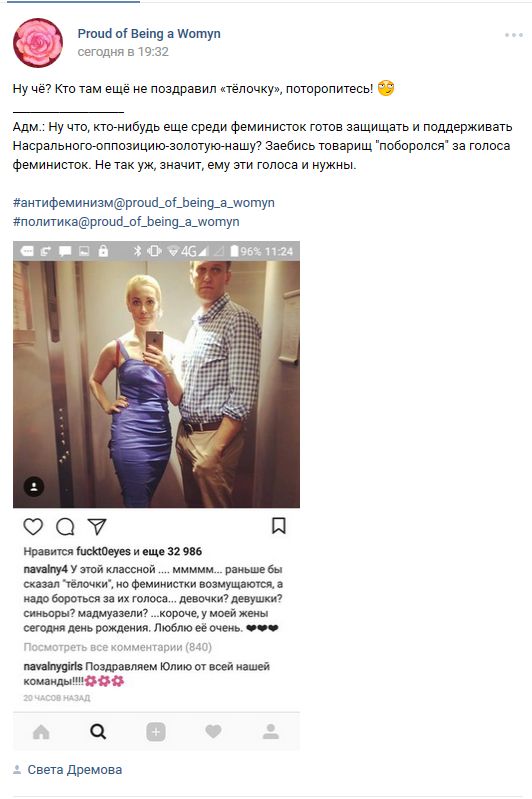Open navalny4 username in caption
The image size is (532, 799).
coord(45,569)
